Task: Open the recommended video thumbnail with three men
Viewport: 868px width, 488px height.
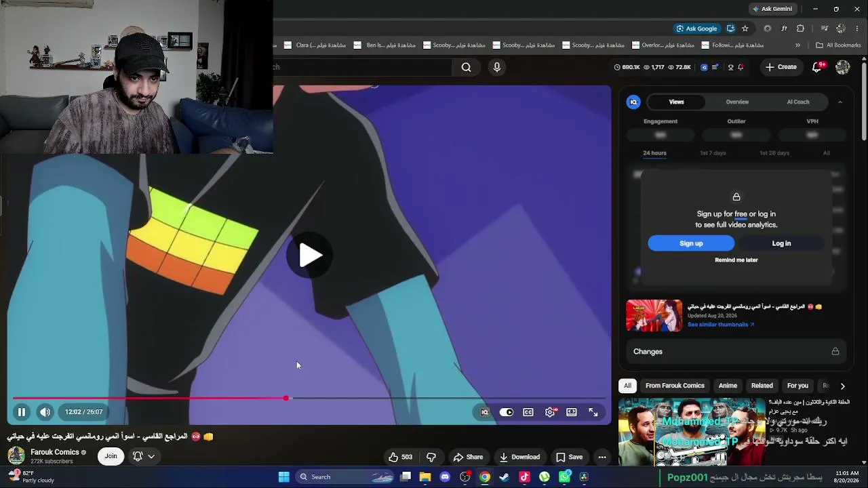Action: 692,432
